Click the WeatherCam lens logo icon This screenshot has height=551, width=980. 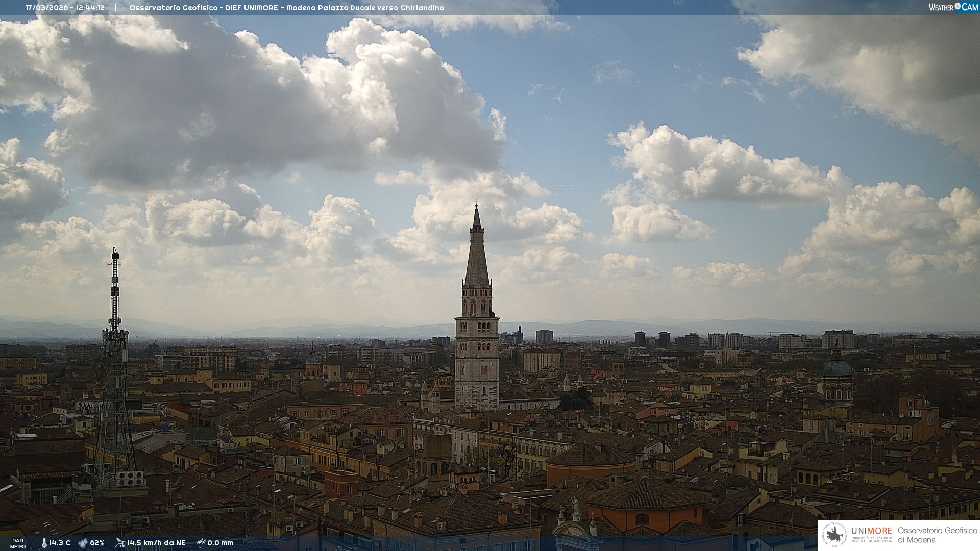click(x=958, y=7)
